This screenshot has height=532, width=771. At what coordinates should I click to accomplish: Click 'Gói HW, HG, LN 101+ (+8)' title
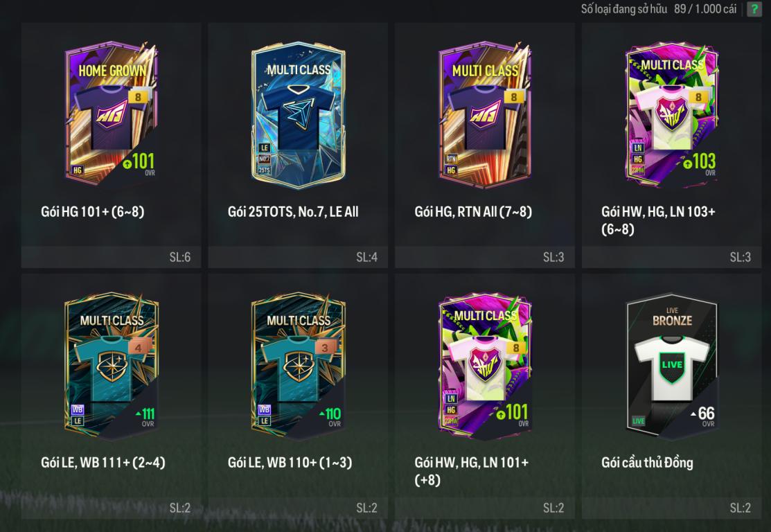[x=472, y=471]
